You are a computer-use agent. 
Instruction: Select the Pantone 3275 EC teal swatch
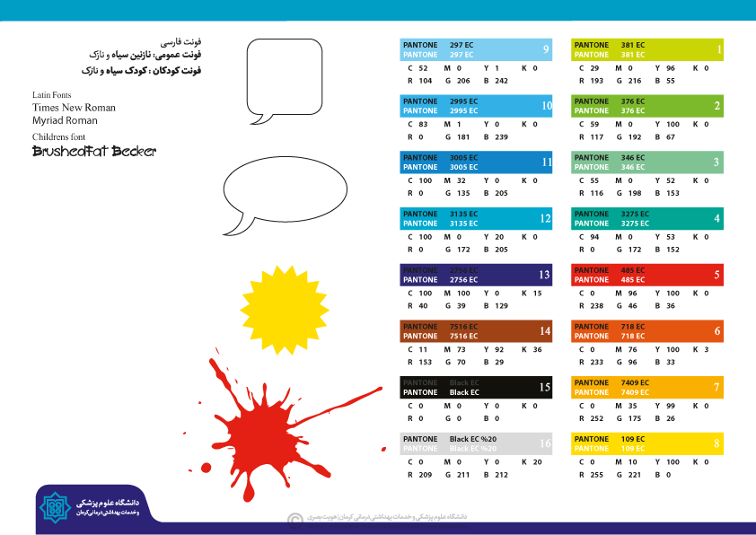[646, 218]
